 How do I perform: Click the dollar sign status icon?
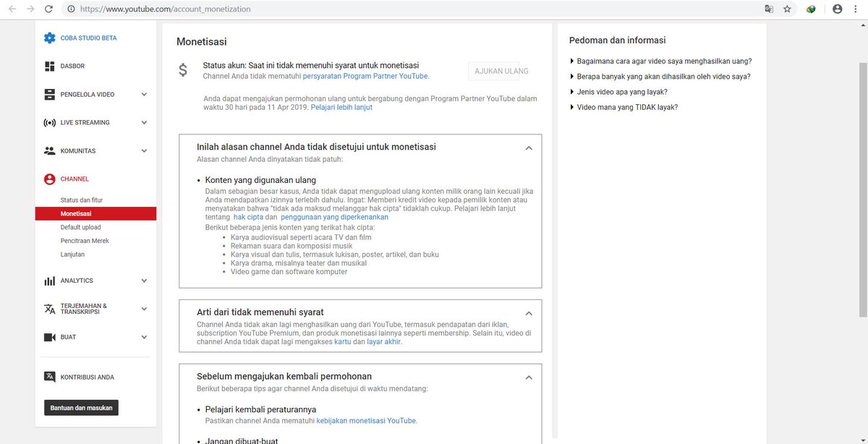point(184,70)
